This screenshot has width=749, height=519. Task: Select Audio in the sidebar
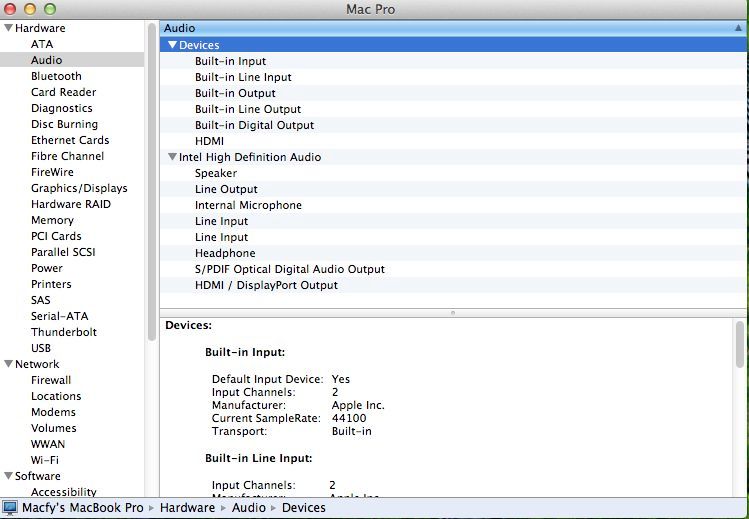click(x=72, y=60)
